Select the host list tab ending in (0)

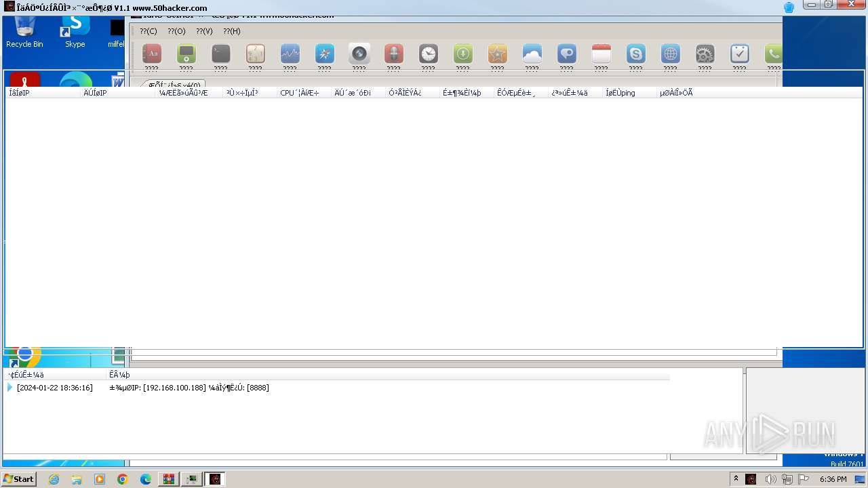tap(174, 85)
